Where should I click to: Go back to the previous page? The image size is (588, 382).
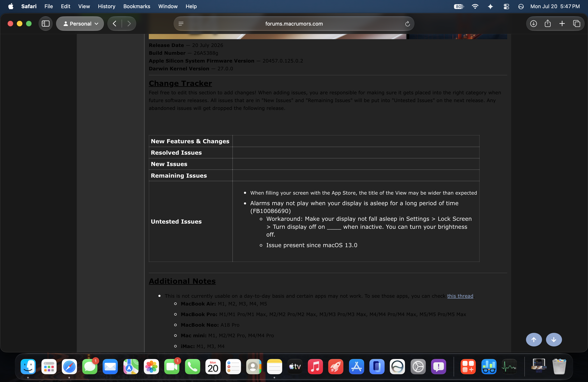(114, 24)
